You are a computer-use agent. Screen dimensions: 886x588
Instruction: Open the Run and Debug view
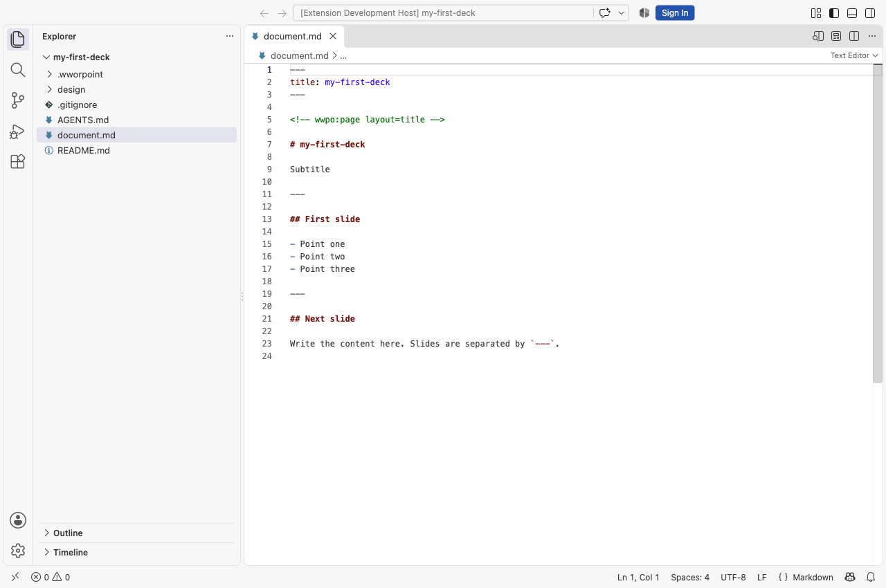tap(18, 131)
